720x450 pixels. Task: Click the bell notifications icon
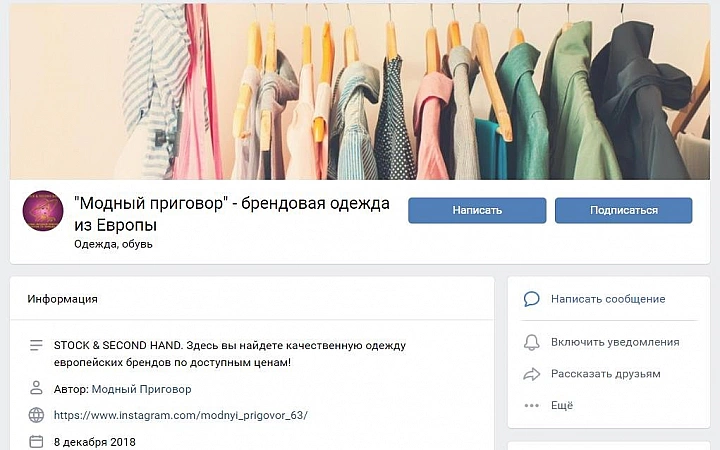pos(531,342)
